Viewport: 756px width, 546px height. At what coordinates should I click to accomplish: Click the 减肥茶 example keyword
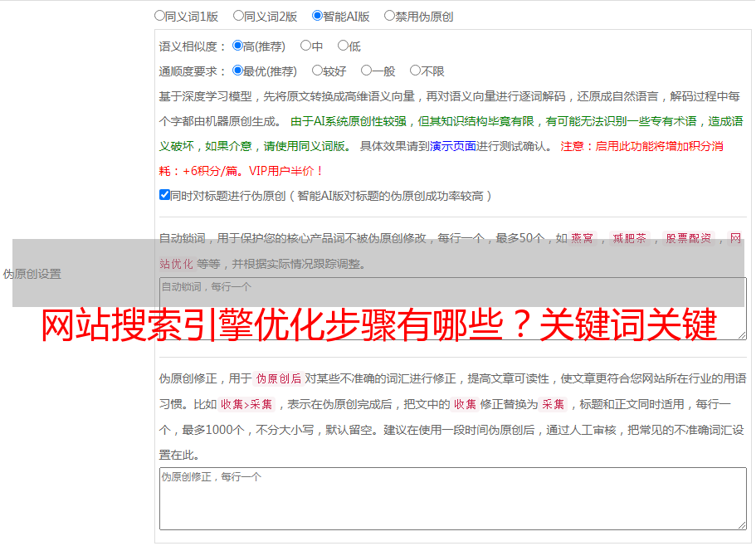click(x=630, y=238)
